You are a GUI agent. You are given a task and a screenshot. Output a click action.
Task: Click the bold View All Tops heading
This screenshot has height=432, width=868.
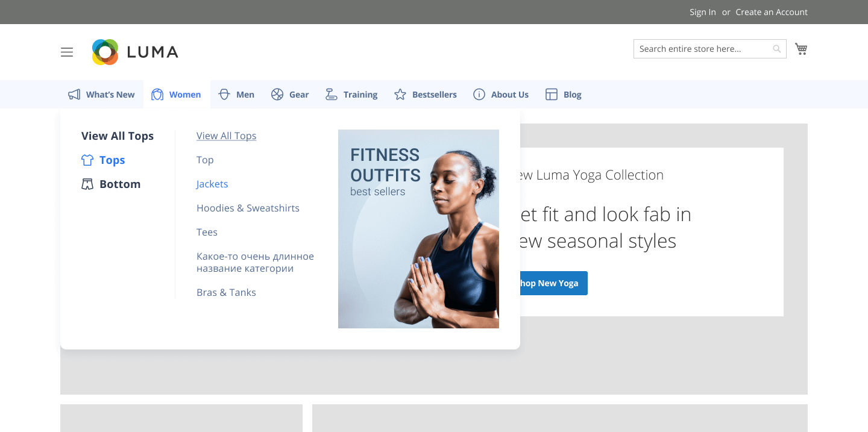[x=118, y=136]
